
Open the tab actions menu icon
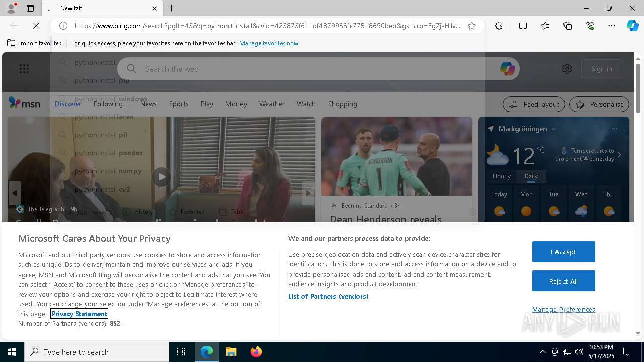pos(30,8)
